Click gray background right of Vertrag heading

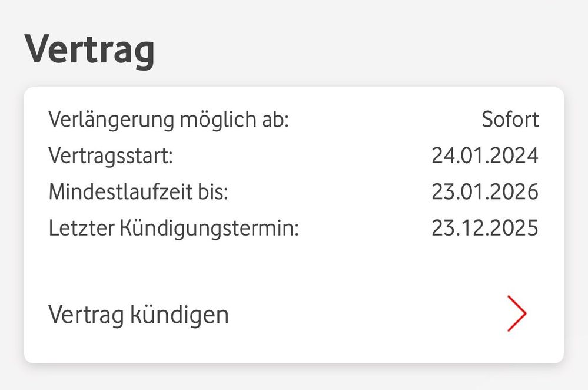[365, 49]
